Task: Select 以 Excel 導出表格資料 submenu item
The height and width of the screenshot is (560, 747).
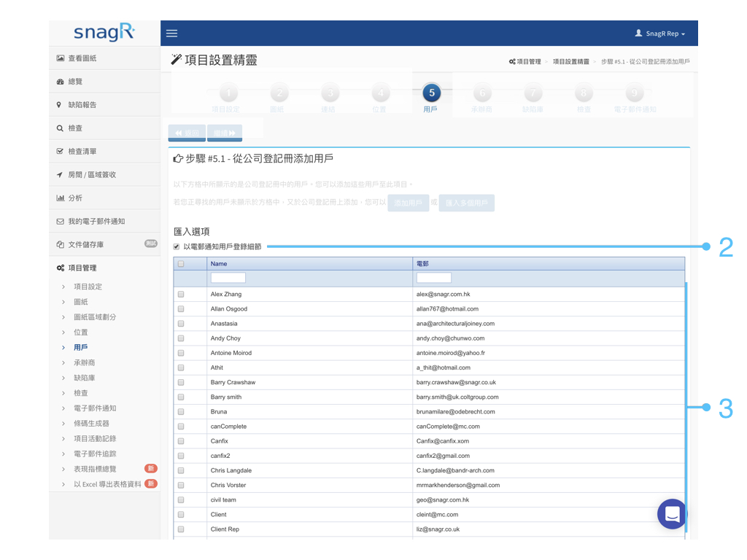Action: (107, 484)
